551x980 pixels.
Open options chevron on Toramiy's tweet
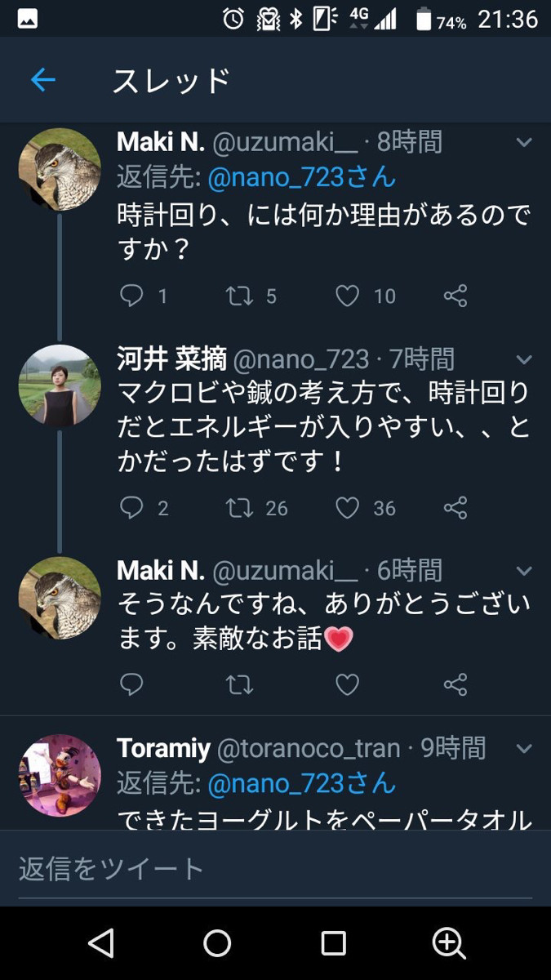pos(524,748)
